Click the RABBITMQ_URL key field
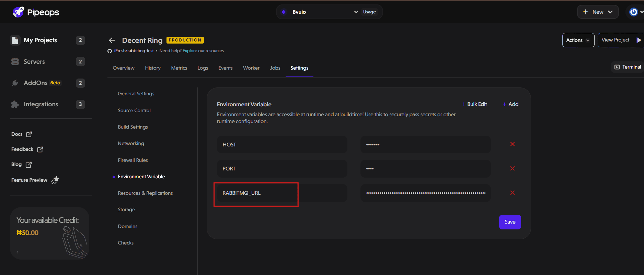The height and width of the screenshot is (275, 644). click(282, 193)
